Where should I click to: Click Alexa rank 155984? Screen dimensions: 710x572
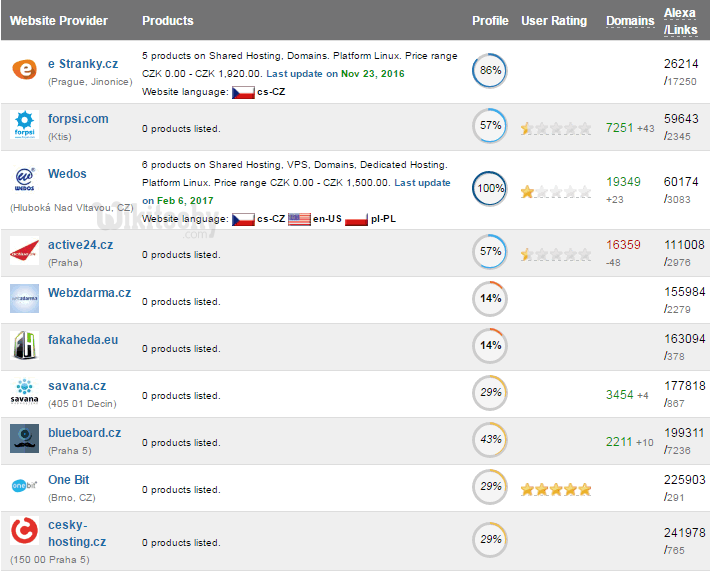(x=685, y=292)
